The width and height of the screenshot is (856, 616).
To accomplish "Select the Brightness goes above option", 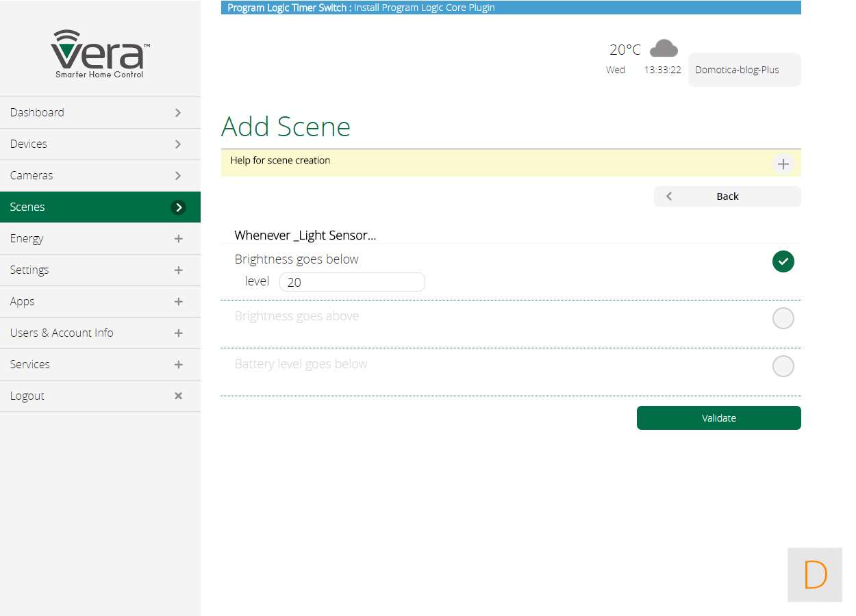I will click(783, 318).
